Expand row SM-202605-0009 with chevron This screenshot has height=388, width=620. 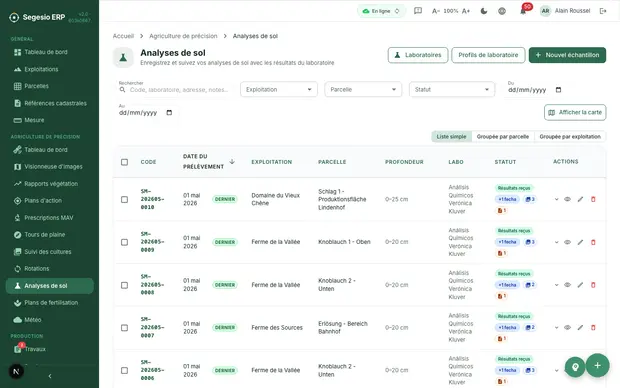click(556, 242)
